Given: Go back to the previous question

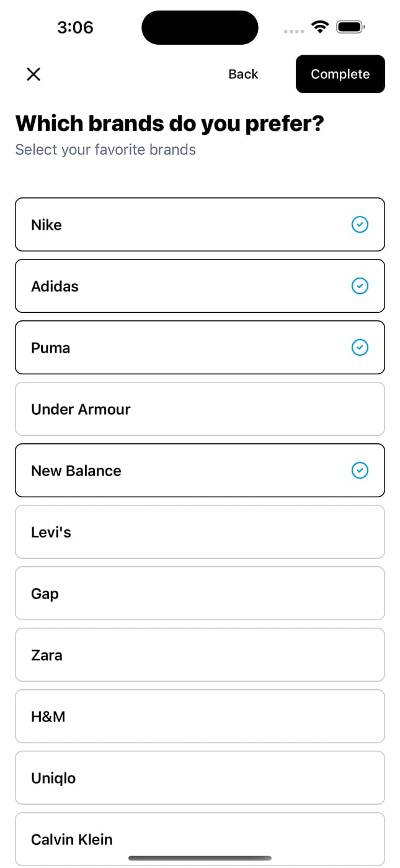Looking at the screenshot, I should 243,75.
